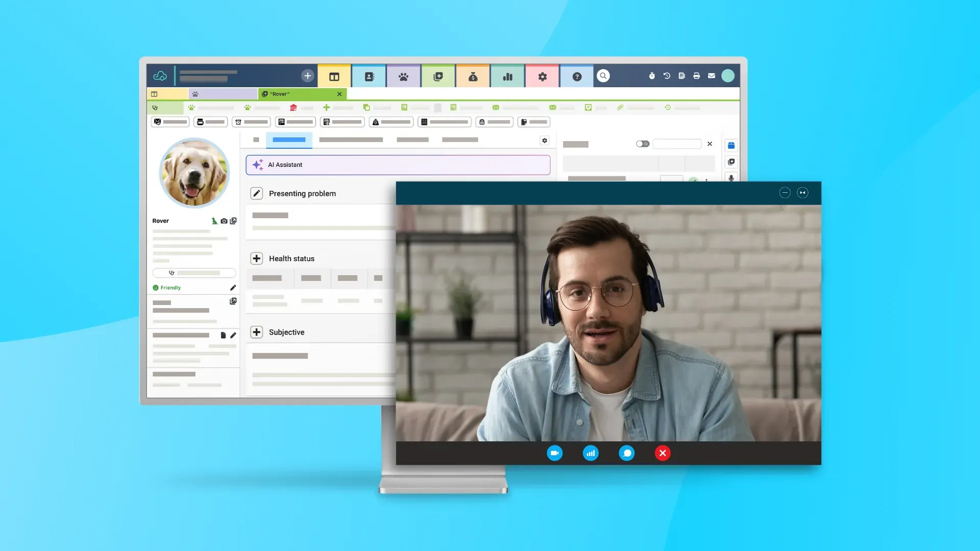980x551 pixels.
Task: Click the printer icon in top bar
Action: tap(696, 76)
